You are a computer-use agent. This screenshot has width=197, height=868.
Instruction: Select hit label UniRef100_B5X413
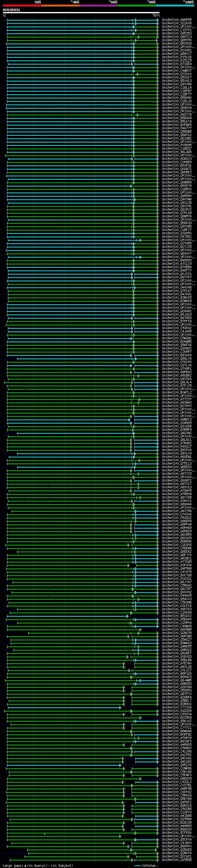[x=177, y=81]
